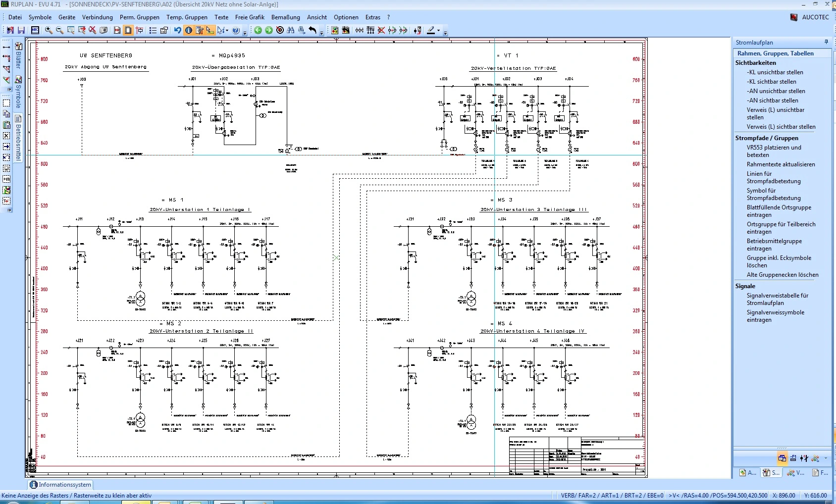Toggle the highlighted windows icon in panel footer
The image size is (836, 504).
pos(782,458)
